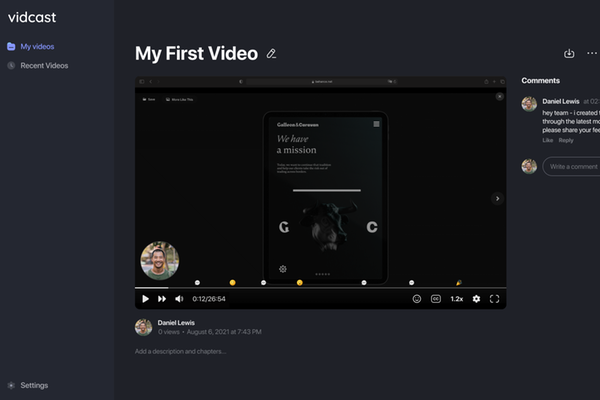Click the author avatar below the video
600x400 pixels.
click(x=143, y=327)
